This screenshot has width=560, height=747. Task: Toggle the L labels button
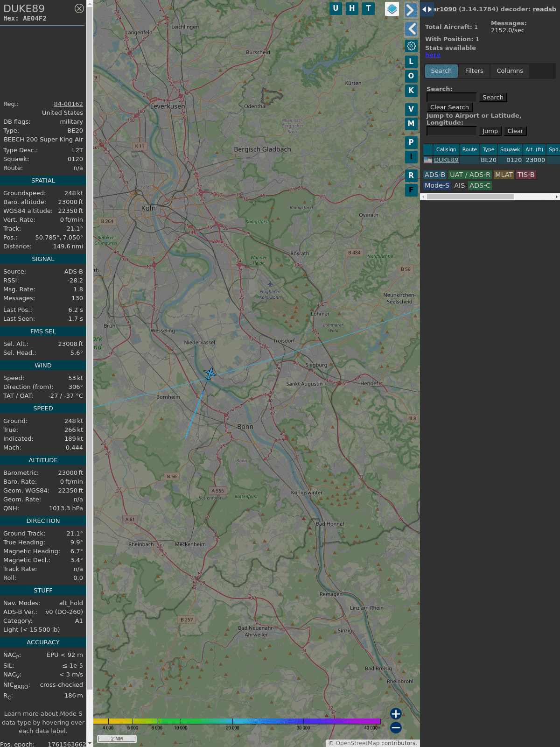click(x=411, y=61)
